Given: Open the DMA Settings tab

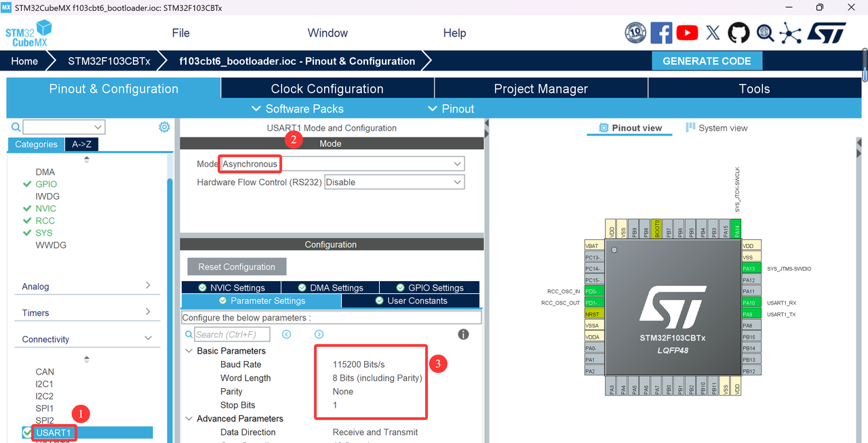Looking at the screenshot, I should click(330, 288).
